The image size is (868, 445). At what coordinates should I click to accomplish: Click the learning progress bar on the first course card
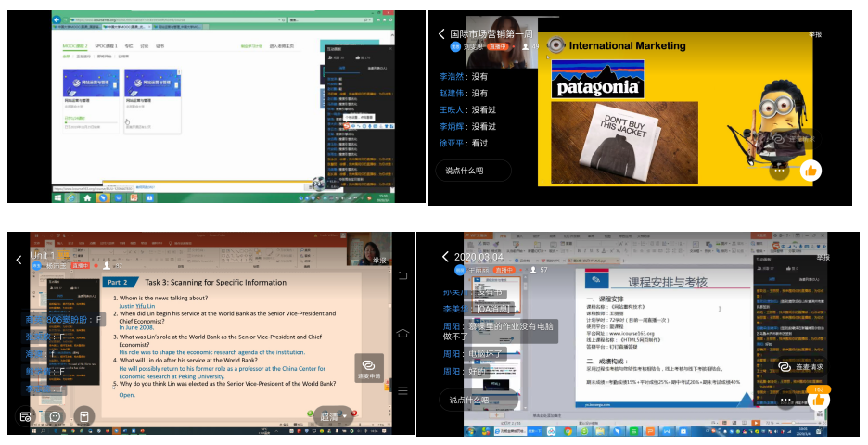point(91,122)
